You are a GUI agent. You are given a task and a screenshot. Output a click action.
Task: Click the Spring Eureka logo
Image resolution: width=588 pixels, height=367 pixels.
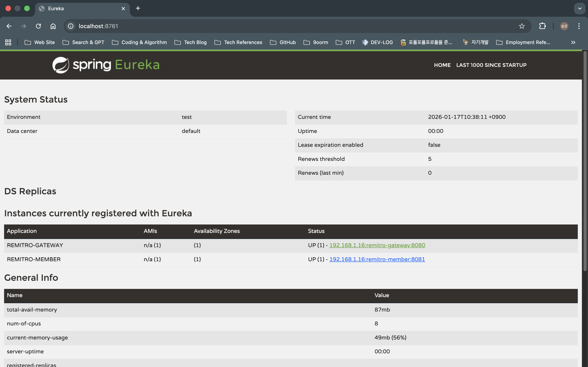[106, 65]
